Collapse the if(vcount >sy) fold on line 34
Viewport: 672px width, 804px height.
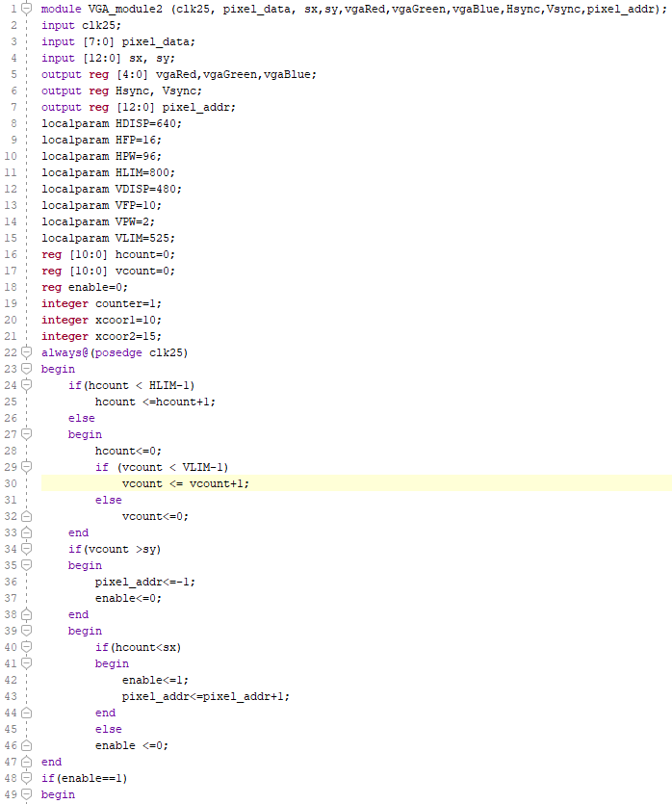tap(27, 549)
